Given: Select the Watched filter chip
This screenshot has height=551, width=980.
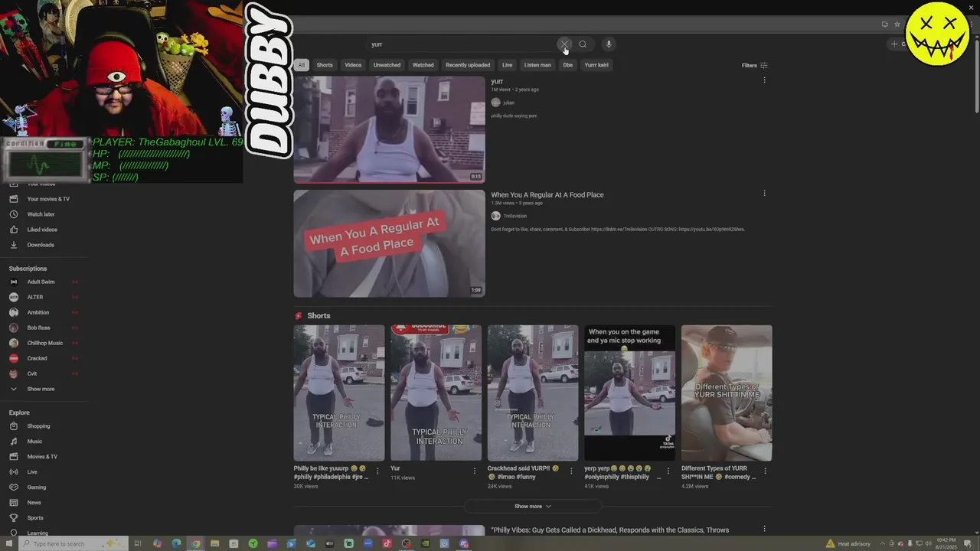Looking at the screenshot, I should point(423,65).
